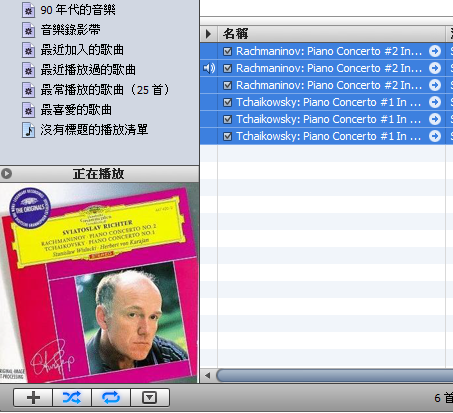Click the 90 年代的音樂 smart playlist icon
Screen dimensions: 453x413
(x=28, y=10)
